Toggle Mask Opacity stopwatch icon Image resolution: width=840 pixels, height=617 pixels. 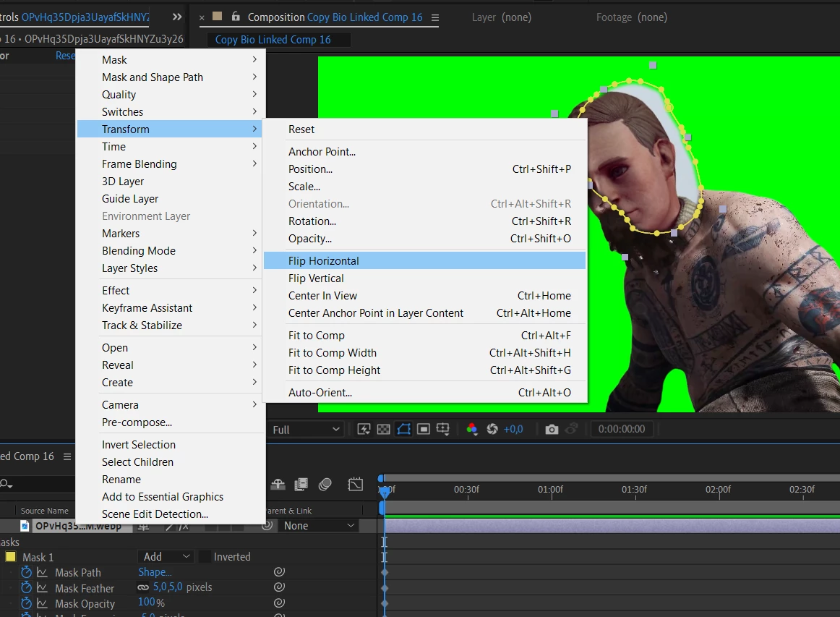click(x=26, y=603)
